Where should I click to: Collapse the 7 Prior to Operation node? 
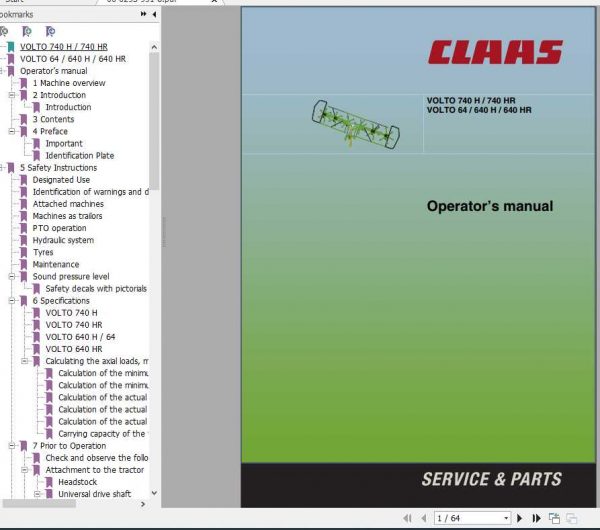pos(12,445)
